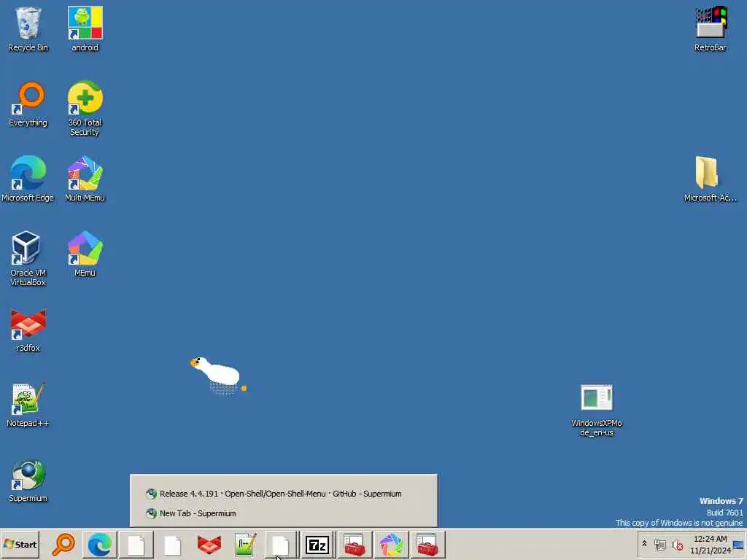This screenshot has height=560, width=747.
Task: Open the r3dfox desktop shortcut
Action: pyautogui.click(x=28, y=330)
